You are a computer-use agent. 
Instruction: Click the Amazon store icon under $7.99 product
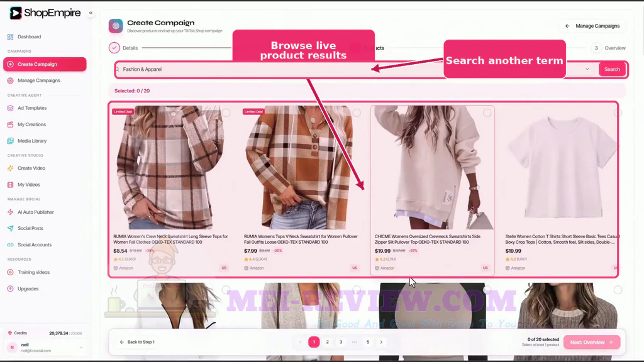click(x=246, y=268)
